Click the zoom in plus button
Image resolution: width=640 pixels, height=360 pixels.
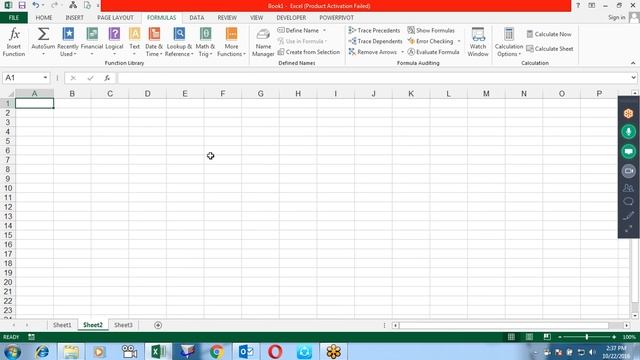click(614, 337)
